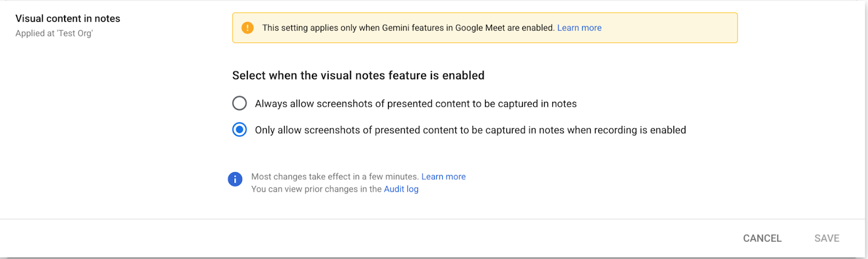Click 'Select when the visual notes feature is enabled' heading
Viewport: 868px width, 259px height.
(x=358, y=75)
